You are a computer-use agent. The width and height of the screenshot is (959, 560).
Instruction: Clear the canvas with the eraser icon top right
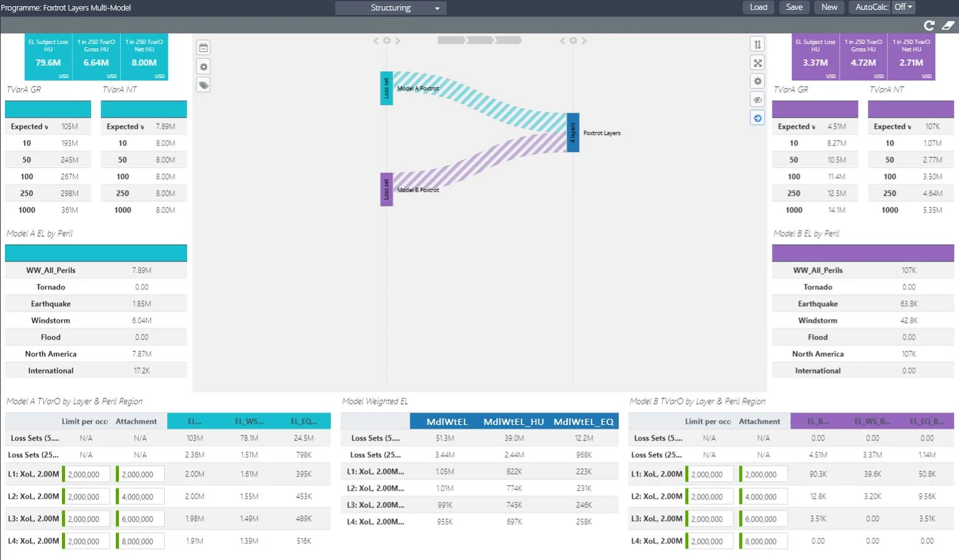pyautogui.click(x=948, y=25)
